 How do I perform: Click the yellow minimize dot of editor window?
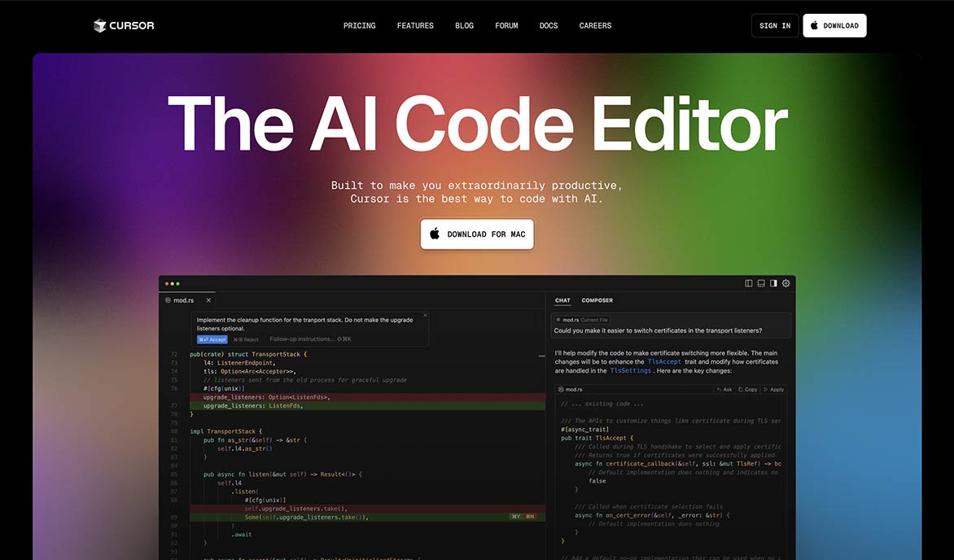tap(173, 283)
